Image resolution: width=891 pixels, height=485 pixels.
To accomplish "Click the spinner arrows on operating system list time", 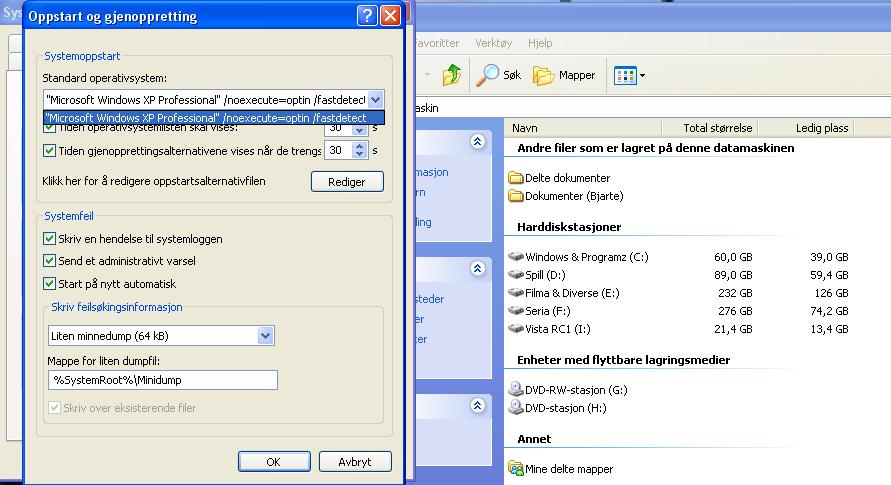I will point(359,130).
